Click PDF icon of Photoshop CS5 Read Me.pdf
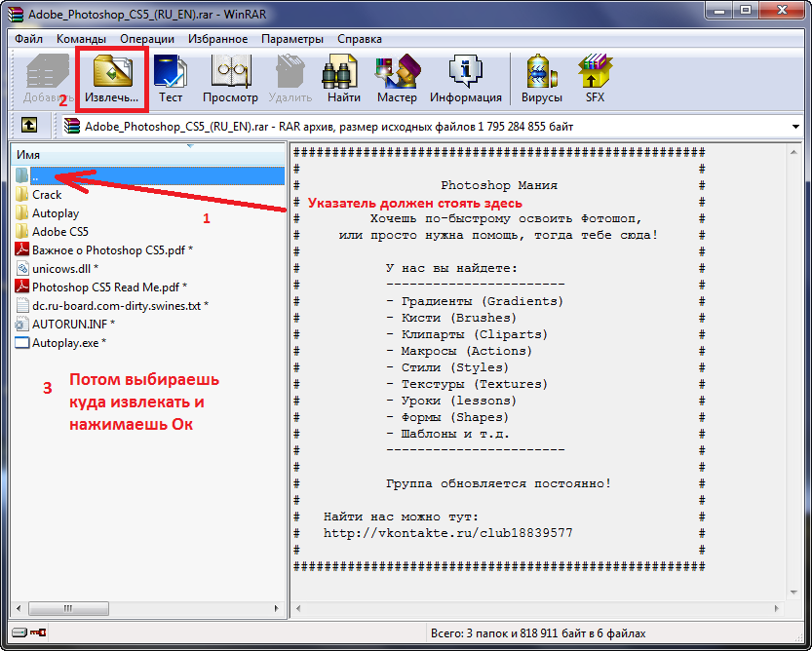 click(21, 287)
